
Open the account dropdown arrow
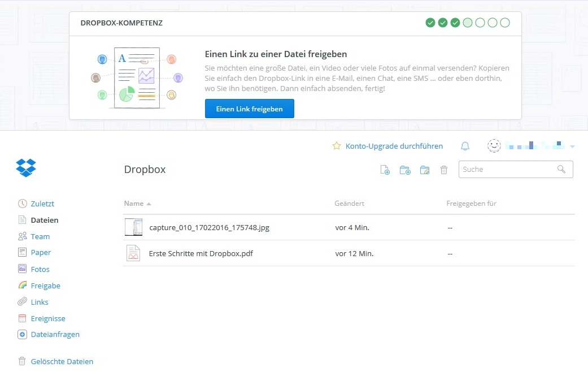coord(572,147)
